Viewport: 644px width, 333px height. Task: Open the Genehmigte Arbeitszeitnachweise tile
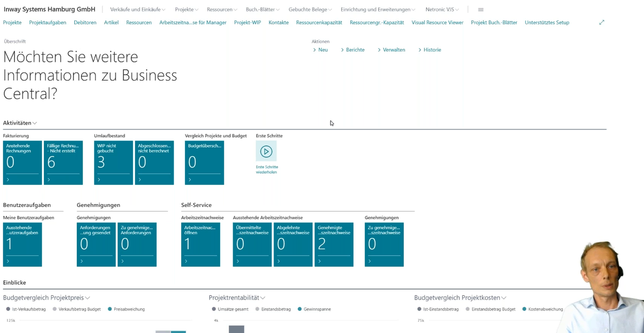tap(334, 244)
